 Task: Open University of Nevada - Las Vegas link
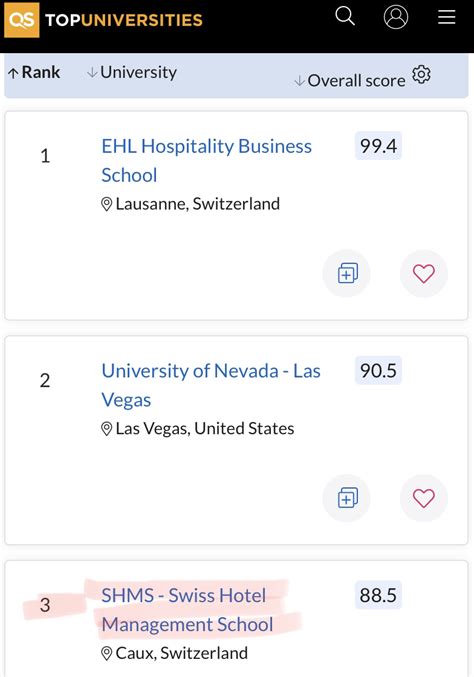211,385
